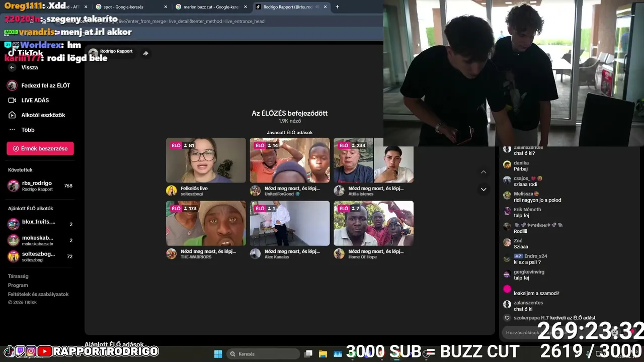Viewport: 644px width, 362px height.
Task: Click the Fedezd fel az ÉLŐT label
Action: point(46,85)
